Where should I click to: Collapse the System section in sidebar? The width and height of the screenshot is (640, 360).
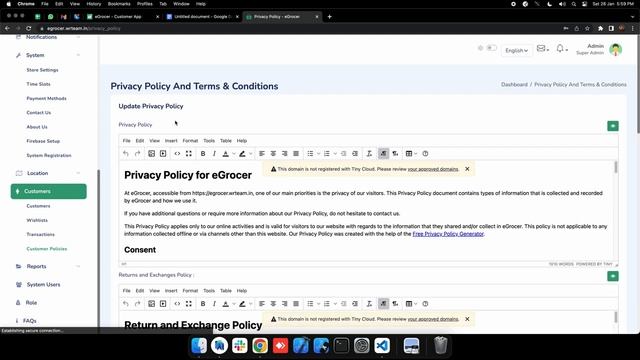click(48, 55)
